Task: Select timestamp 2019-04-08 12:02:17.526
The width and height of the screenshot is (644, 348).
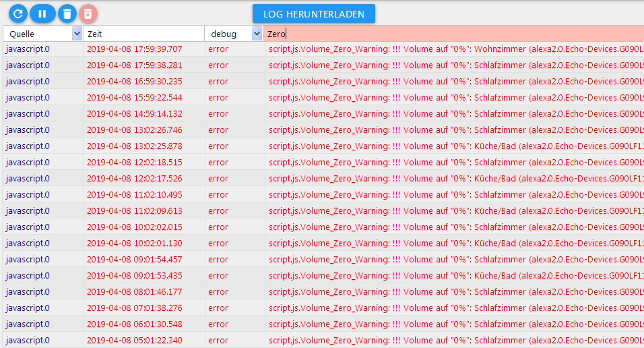Action: click(x=134, y=179)
